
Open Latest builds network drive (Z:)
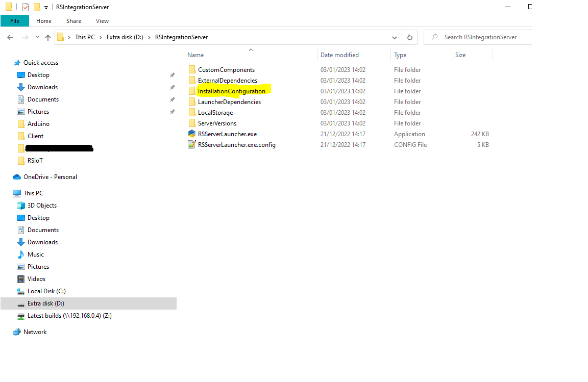point(69,316)
